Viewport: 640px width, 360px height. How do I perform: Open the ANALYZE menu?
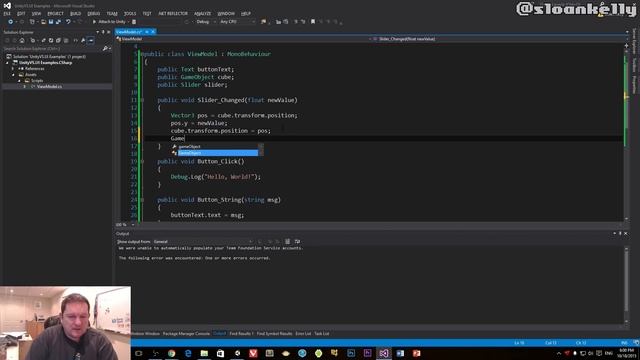pyautogui.click(x=202, y=13)
